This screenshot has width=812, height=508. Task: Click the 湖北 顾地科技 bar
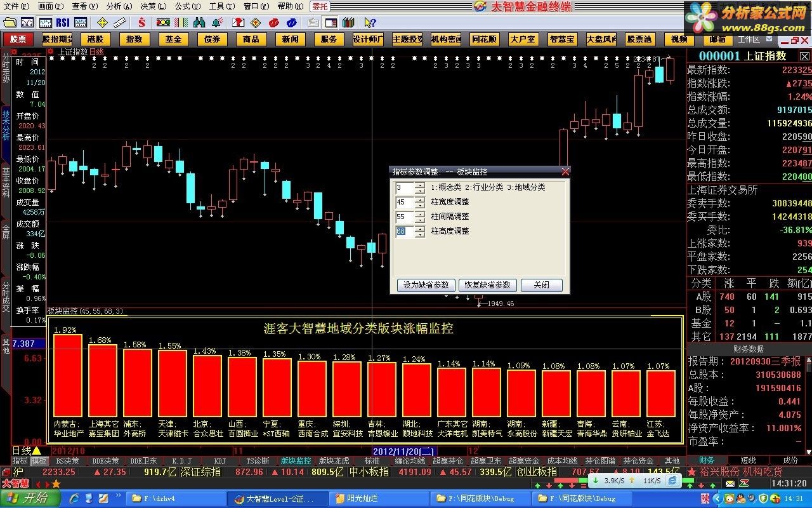click(x=417, y=390)
